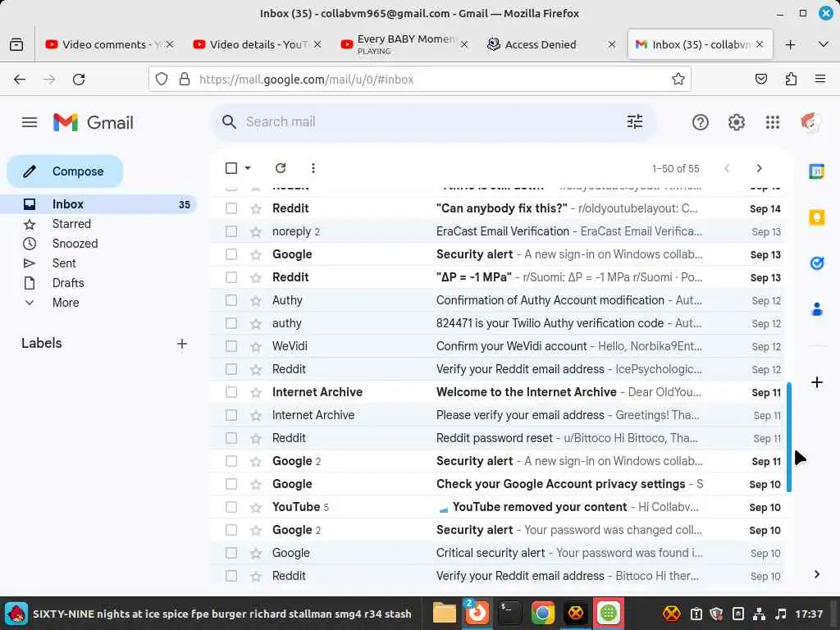Select the Check your Google Account privacy checkbox
The image size is (840, 630).
pos(231,484)
